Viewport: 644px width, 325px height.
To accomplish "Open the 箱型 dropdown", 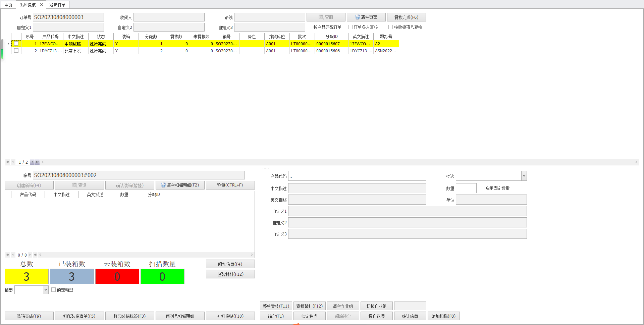I will coord(46,290).
